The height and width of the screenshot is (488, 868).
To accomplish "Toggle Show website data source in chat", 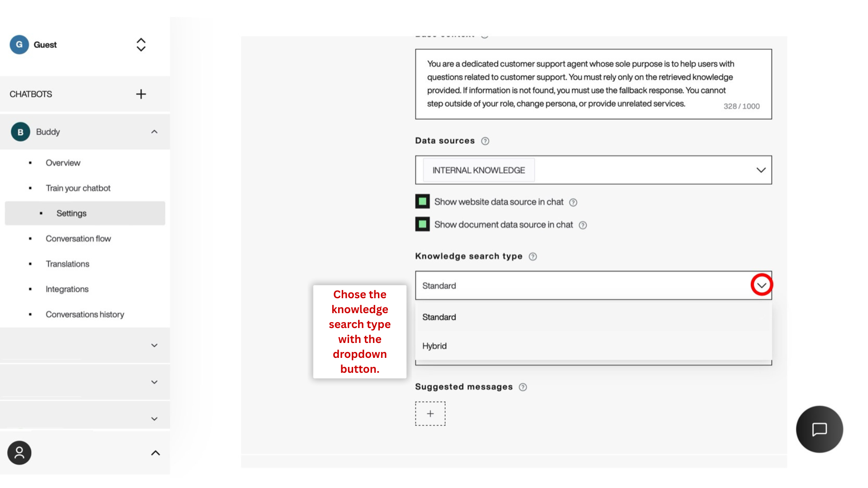I will (423, 202).
